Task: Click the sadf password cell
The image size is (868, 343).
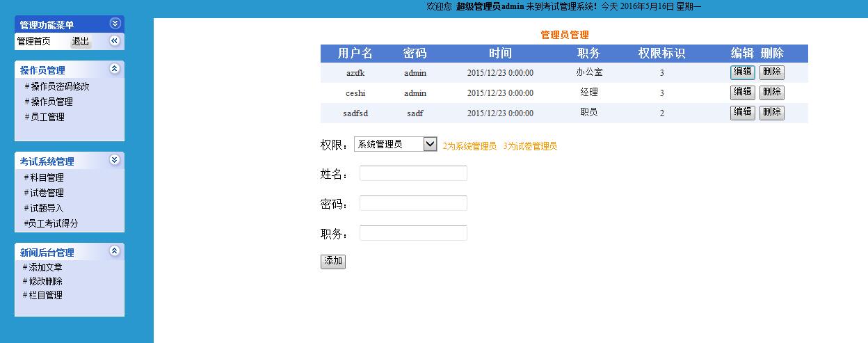Action: tap(415, 113)
